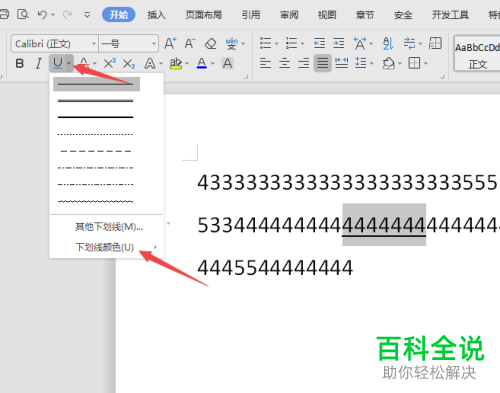The height and width of the screenshot is (393, 500).
Task: Click the increase indent icon
Action: pos(339,43)
